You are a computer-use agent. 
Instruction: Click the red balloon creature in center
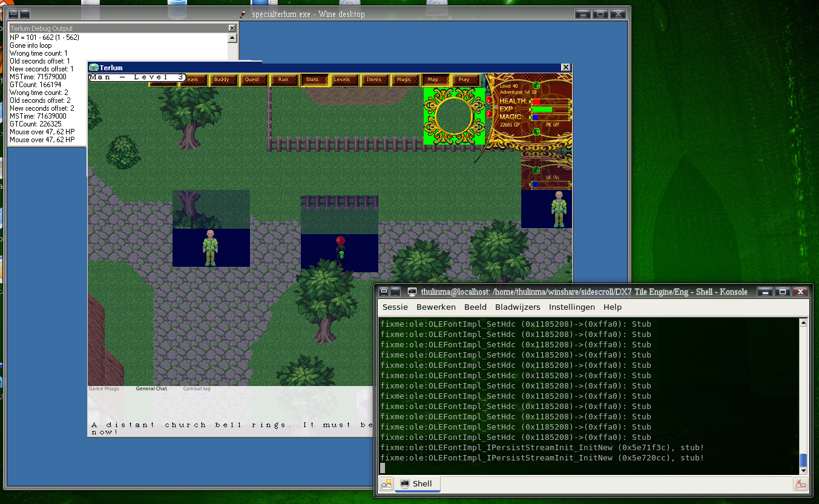(x=340, y=247)
